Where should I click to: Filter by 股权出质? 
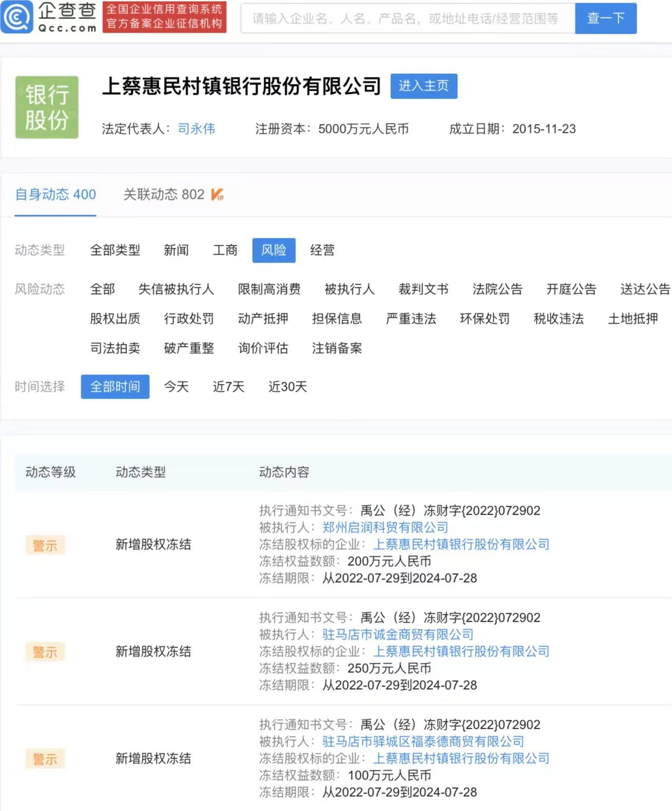point(115,318)
